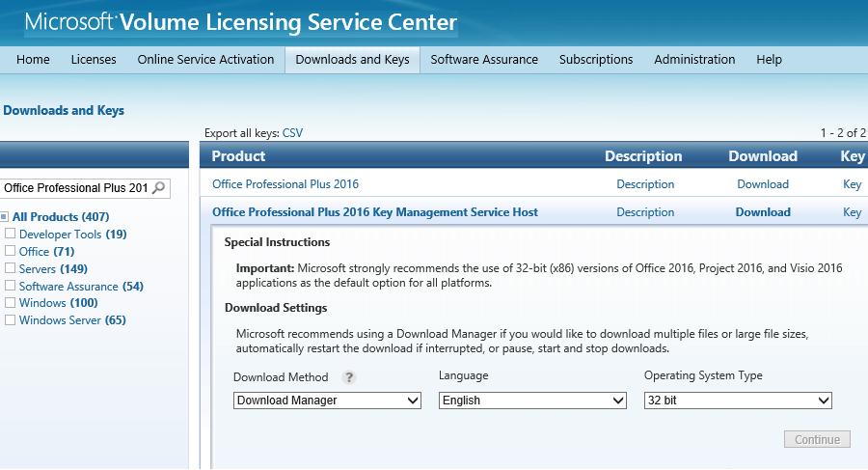This screenshot has width=868, height=470.
Task: Open the Download Method dropdown
Action: click(x=327, y=401)
